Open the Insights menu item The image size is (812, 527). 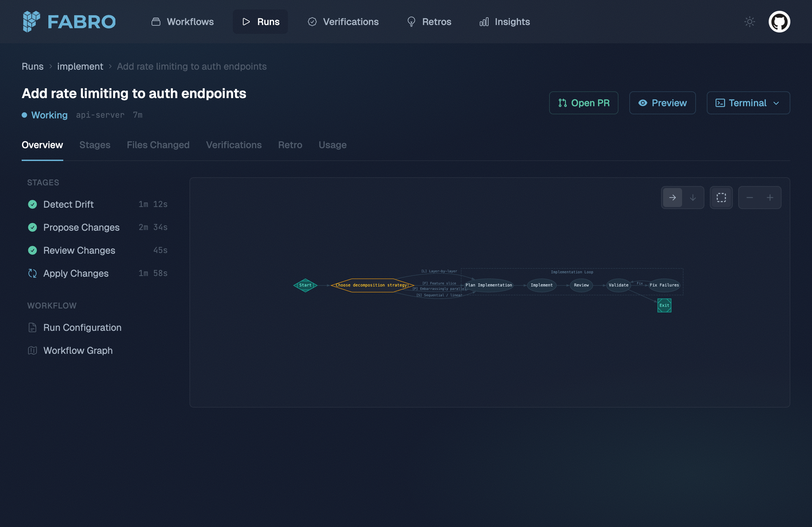[x=504, y=22]
